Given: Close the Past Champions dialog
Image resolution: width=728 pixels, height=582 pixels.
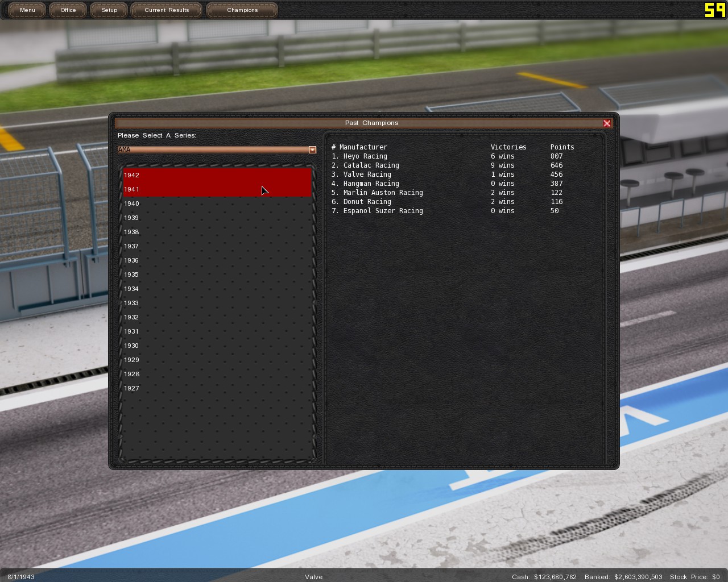Looking at the screenshot, I should point(607,123).
